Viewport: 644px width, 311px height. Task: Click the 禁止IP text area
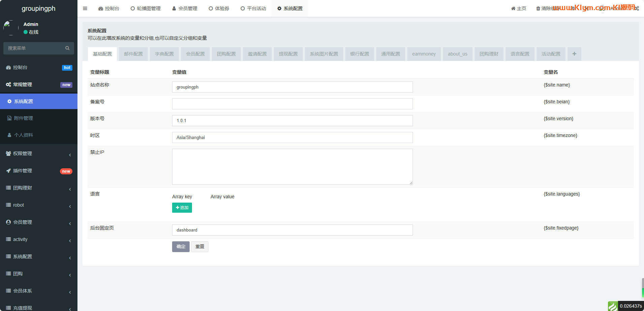[x=292, y=167]
